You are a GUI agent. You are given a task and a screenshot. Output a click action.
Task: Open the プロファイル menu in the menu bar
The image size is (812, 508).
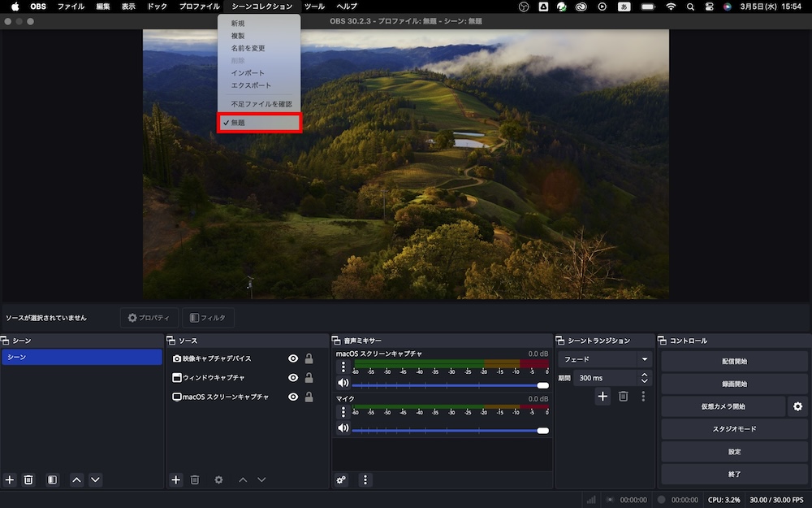tap(199, 7)
